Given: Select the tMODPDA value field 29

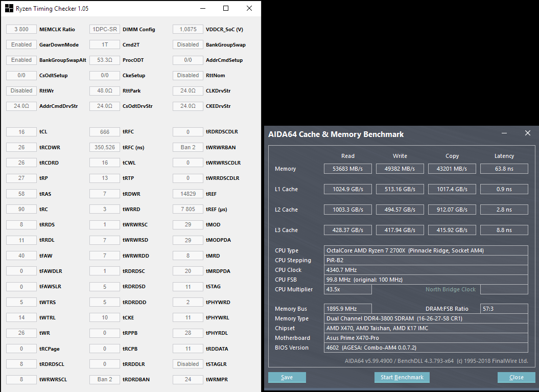Looking at the screenshot, I should [188, 240].
